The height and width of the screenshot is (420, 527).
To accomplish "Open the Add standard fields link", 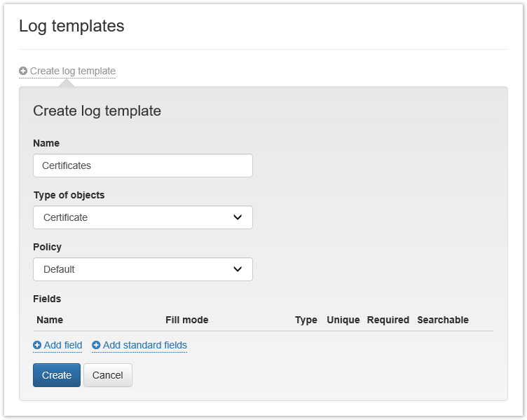I will 145,345.
